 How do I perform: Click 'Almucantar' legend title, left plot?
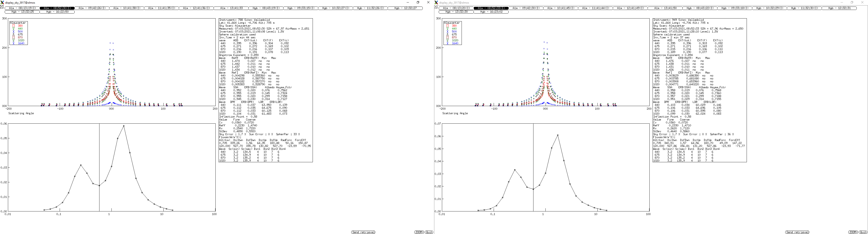(x=18, y=23)
